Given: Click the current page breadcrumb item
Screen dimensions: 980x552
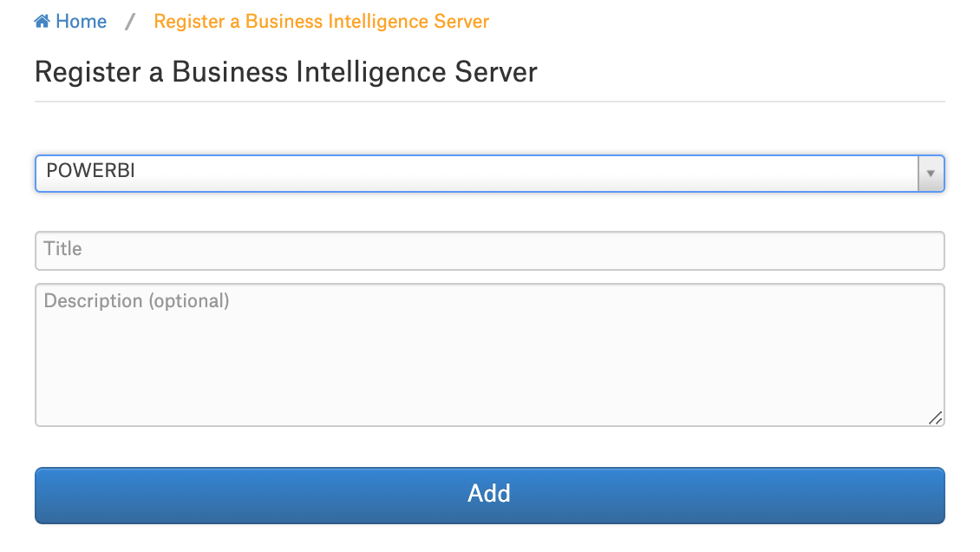Looking at the screenshot, I should [x=321, y=21].
